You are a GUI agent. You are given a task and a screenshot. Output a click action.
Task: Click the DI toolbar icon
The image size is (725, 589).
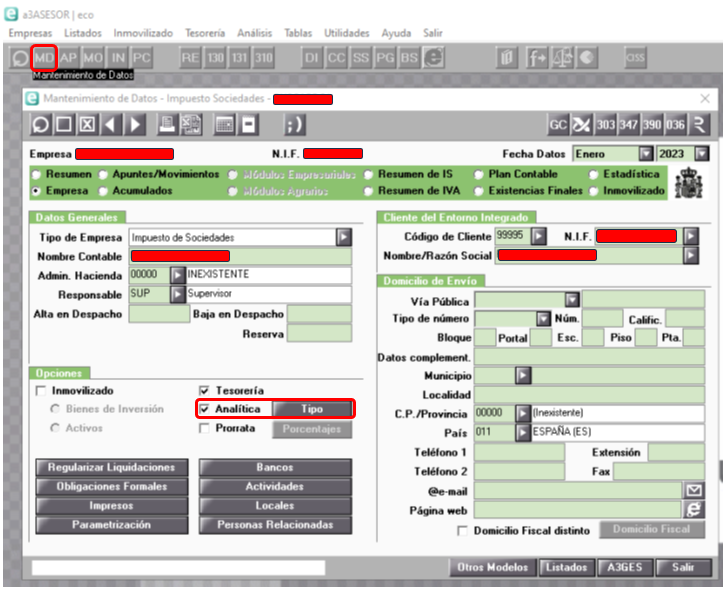point(312,58)
